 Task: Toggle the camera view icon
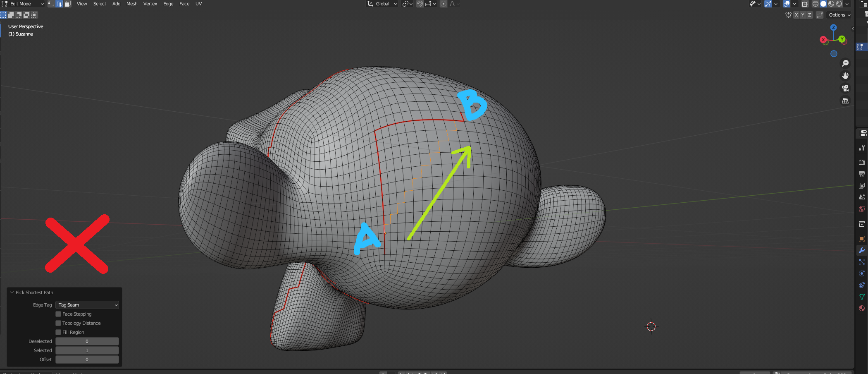(x=845, y=88)
